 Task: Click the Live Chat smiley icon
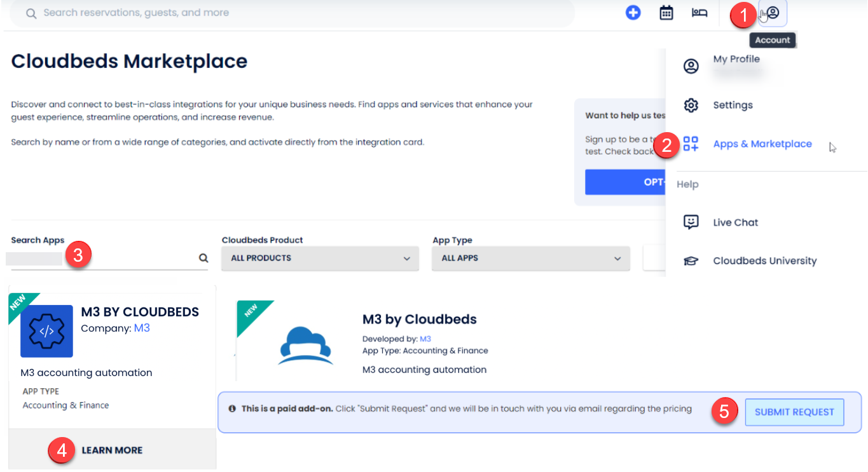(x=691, y=222)
